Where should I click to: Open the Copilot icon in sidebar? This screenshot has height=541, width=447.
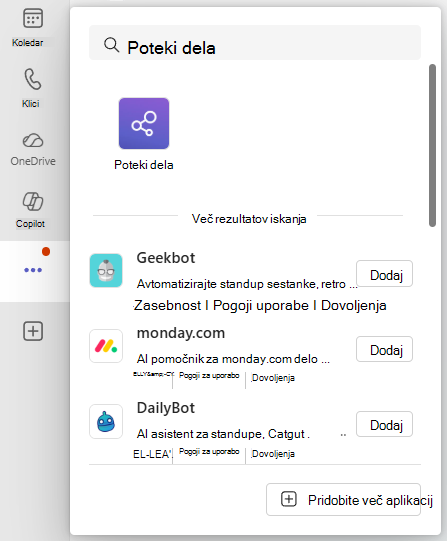33,201
